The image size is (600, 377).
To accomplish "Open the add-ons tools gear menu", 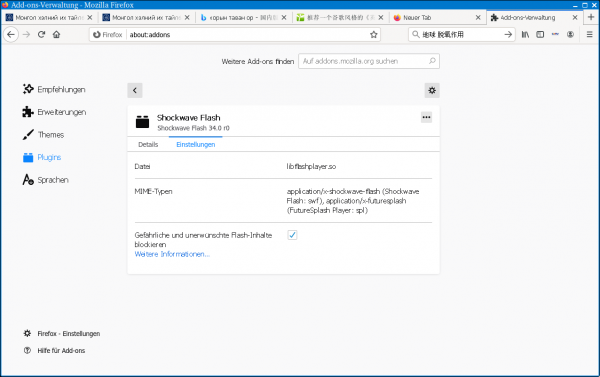I will [432, 90].
